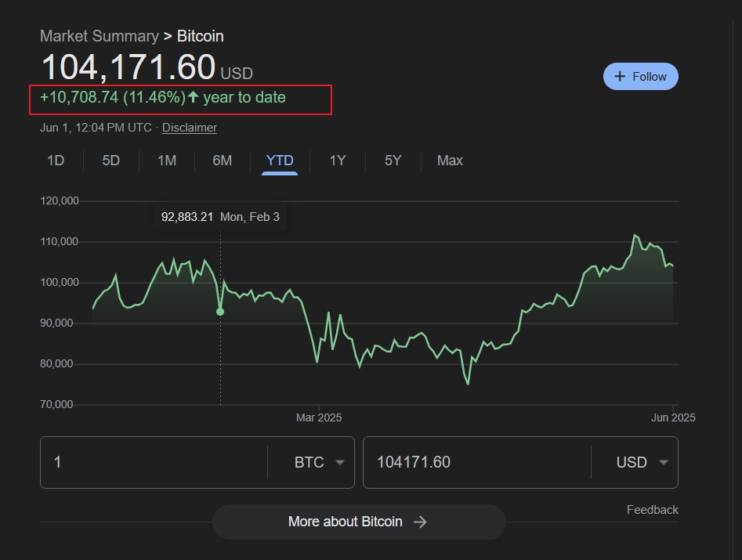Switch to the Max time range
Screen dimensions: 742x560
coord(450,161)
